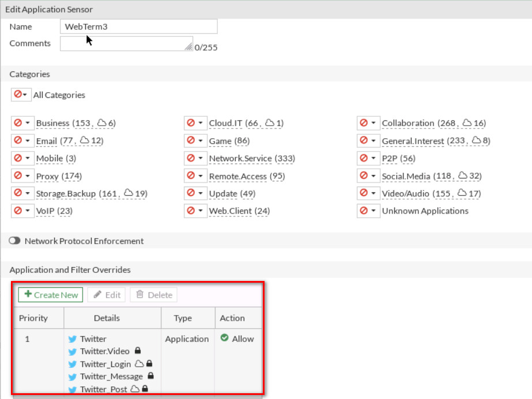The height and width of the screenshot is (399, 532).
Task: Click the block icon beside All Categories
Action: point(17,94)
